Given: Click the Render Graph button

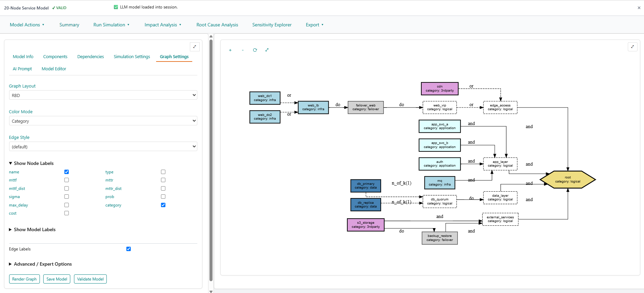Looking at the screenshot, I should click(x=24, y=279).
